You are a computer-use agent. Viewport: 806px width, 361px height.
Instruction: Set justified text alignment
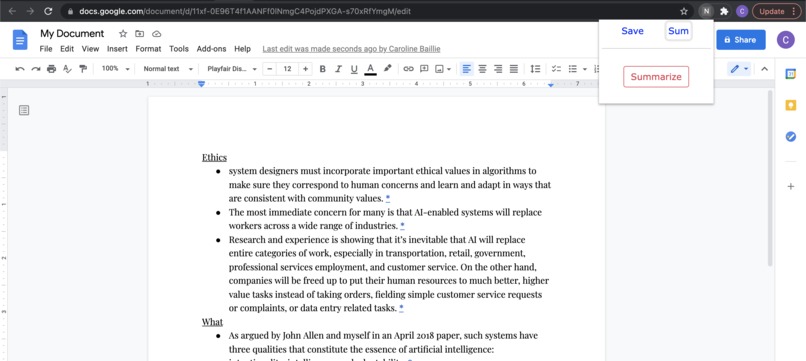pyautogui.click(x=514, y=68)
